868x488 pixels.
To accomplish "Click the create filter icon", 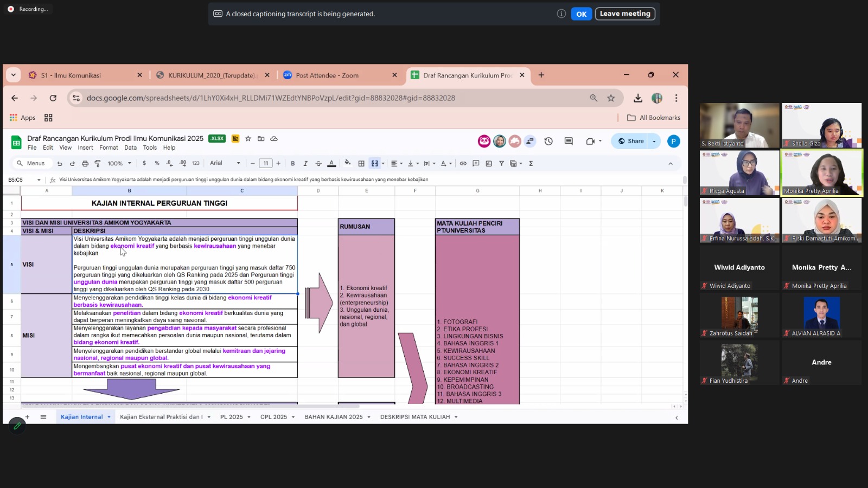I will pos(501,163).
